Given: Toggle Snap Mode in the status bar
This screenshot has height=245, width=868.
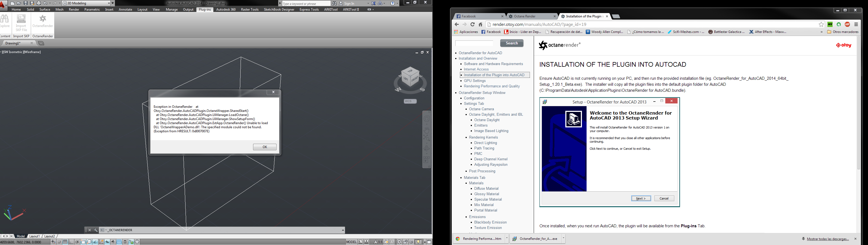Looking at the screenshot, I should (x=59, y=242).
